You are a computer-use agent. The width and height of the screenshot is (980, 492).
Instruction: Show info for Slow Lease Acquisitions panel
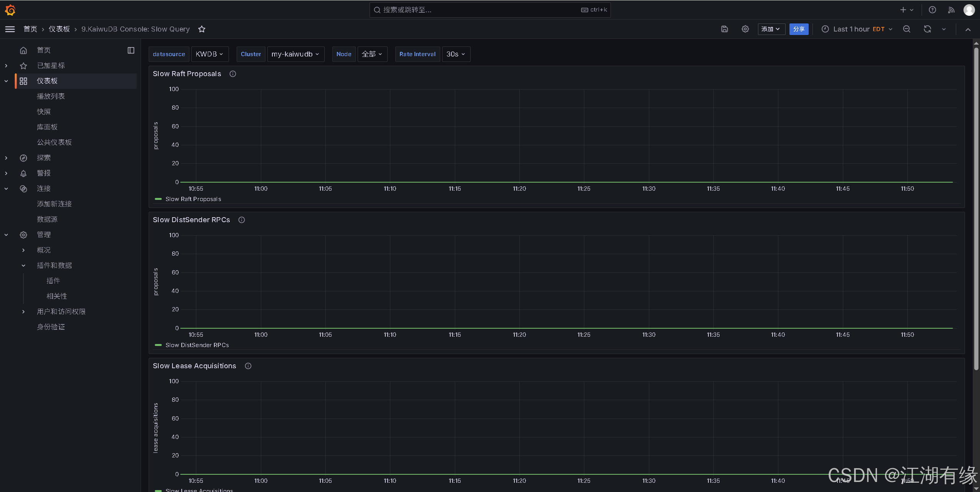pos(248,366)
